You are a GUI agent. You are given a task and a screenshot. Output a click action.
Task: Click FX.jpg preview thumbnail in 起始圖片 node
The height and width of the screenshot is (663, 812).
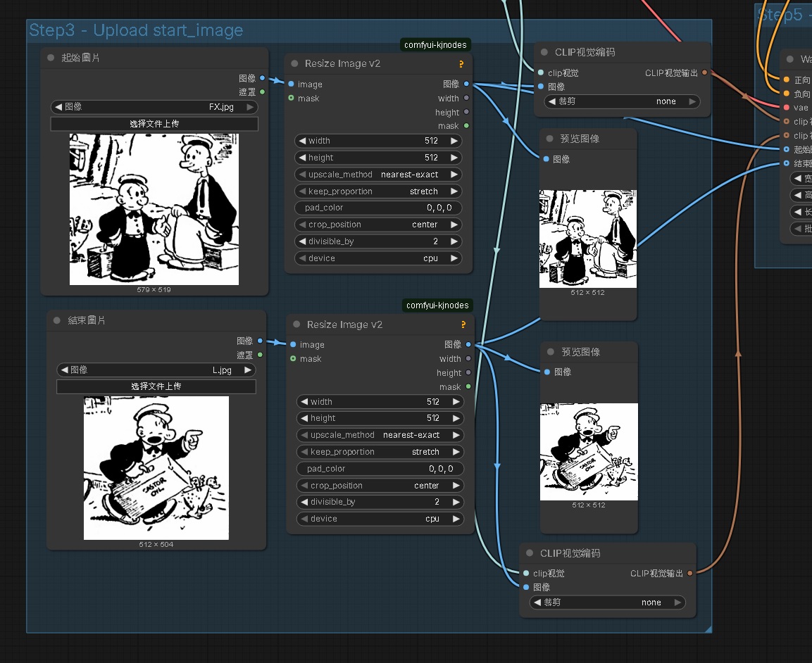coord(154,210)
